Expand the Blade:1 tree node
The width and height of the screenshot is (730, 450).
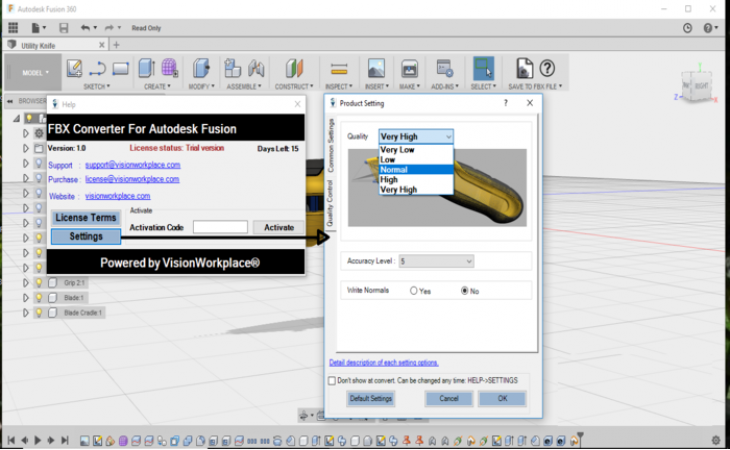click(x=26, y=297)
